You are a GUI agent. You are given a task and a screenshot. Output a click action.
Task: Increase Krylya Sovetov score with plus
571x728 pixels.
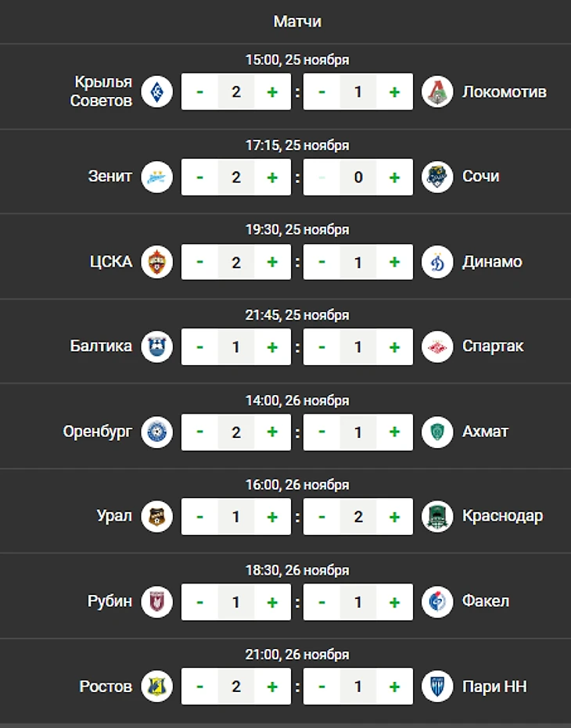272,92
